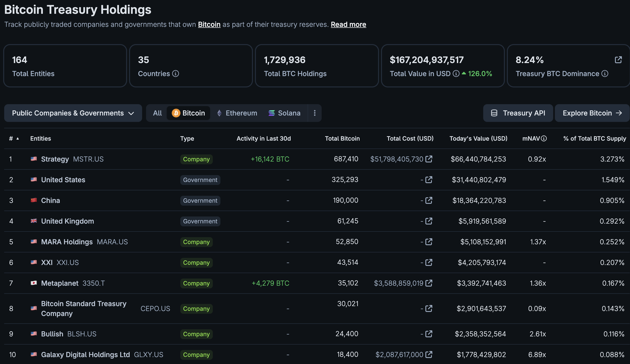The width and height of the screenshot is (630, 364).
Task: Click the Treasury API button
Action: pos(518,113)
